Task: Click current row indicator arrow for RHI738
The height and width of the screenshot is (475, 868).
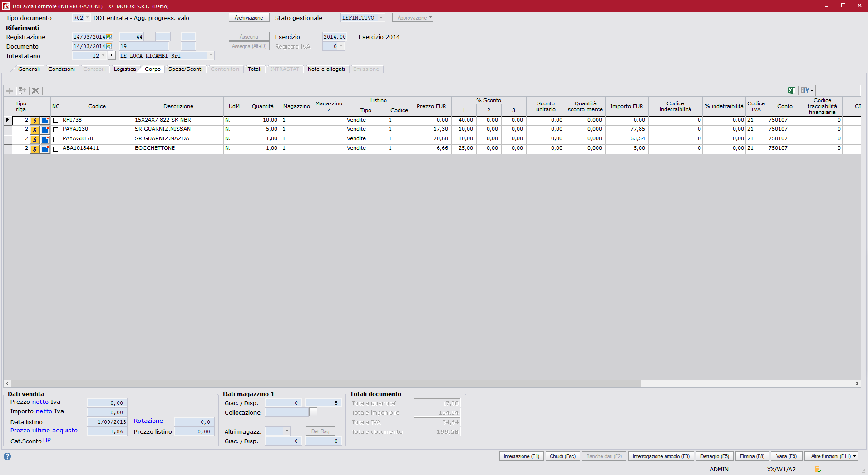Action: coord(7,120)
